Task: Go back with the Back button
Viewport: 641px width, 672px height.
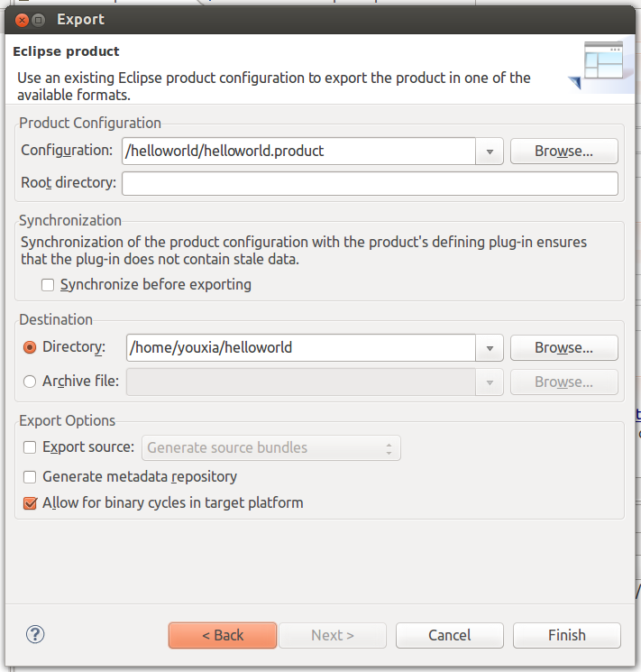Action: click(x=223, y=635)
